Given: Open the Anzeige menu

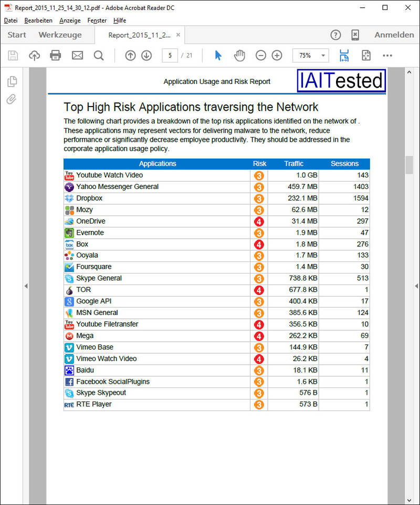Looking at the screenshot, I should point(70,20).
